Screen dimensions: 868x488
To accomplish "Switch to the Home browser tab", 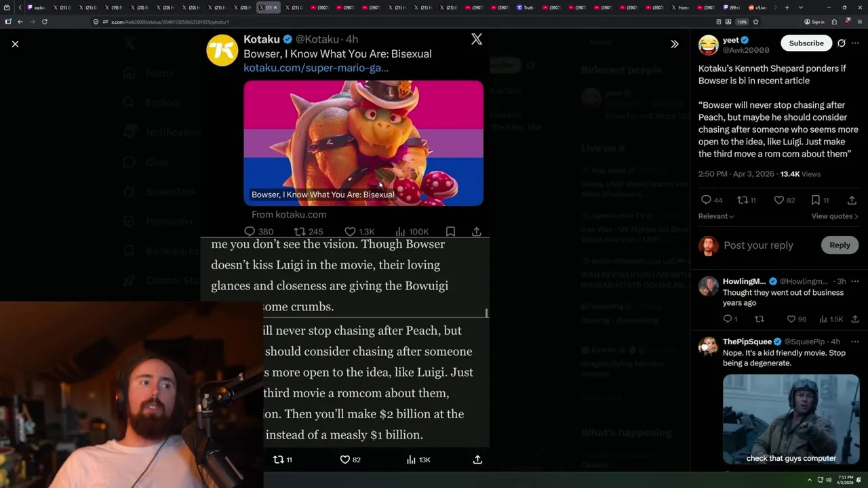I will pos(680,7).
